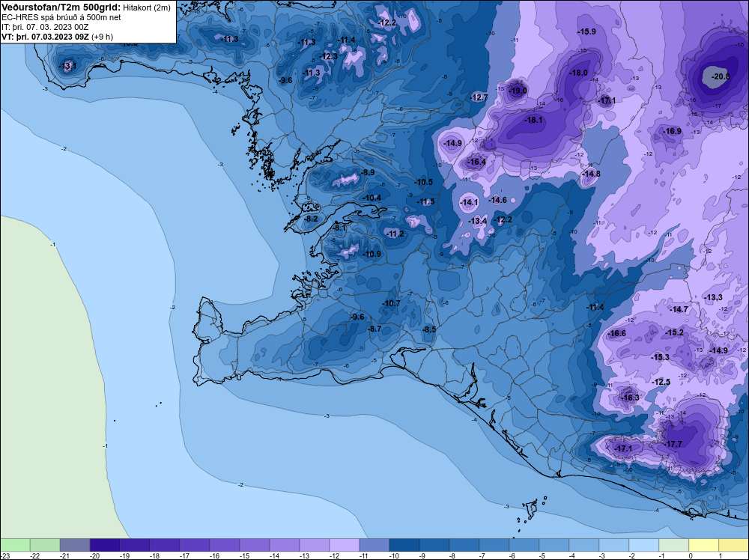Click the 'VT: þri. 07.03.2023 09Z' valid time
This screenshot has height=560, width=749.
(46, 36)
